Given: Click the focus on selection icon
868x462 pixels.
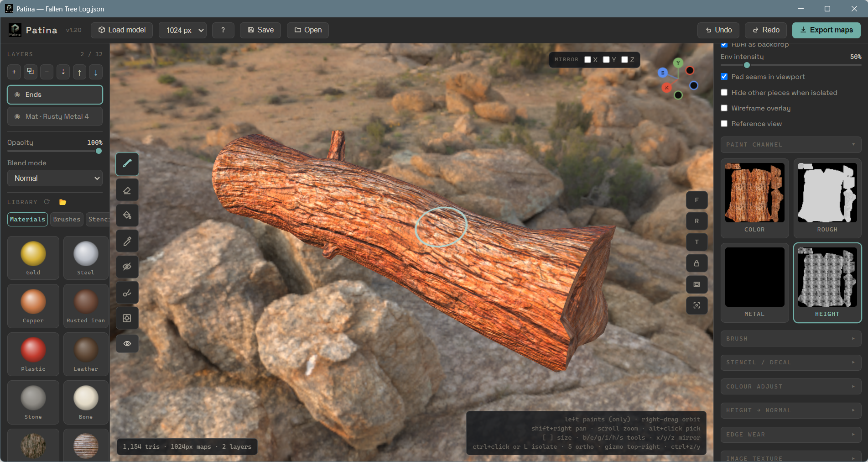Looking at the screenshot, I should pyautogui.click(x=696, y=305).
